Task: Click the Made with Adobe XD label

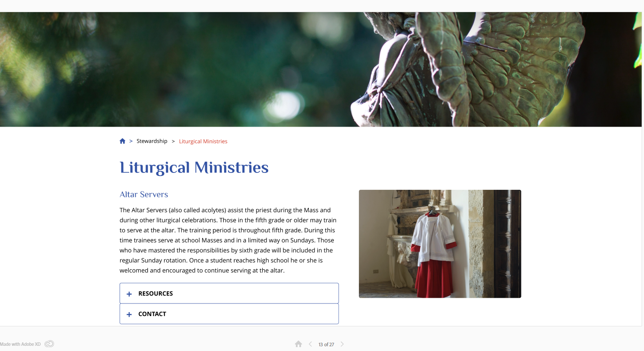Action: tap(20, 344)
